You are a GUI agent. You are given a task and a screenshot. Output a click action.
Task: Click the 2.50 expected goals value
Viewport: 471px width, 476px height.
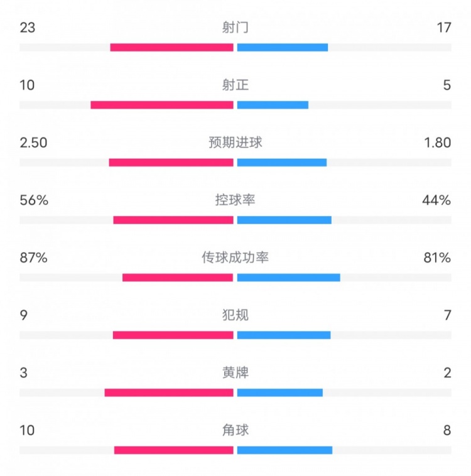coord(33,143)
